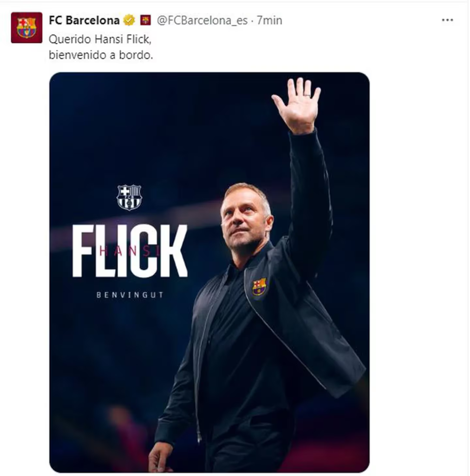The image size is (470, 476).
Task: Click the gold verified badge
Action: click(x=129, y=20)
